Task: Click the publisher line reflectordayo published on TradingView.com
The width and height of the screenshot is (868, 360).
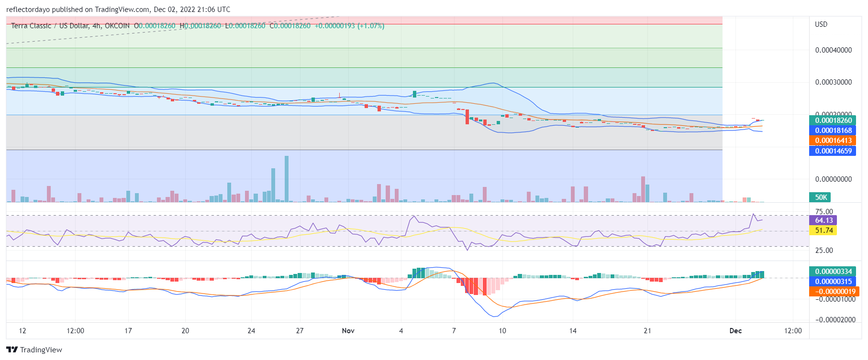Action: pyautogui.click(x=118, y=10)
